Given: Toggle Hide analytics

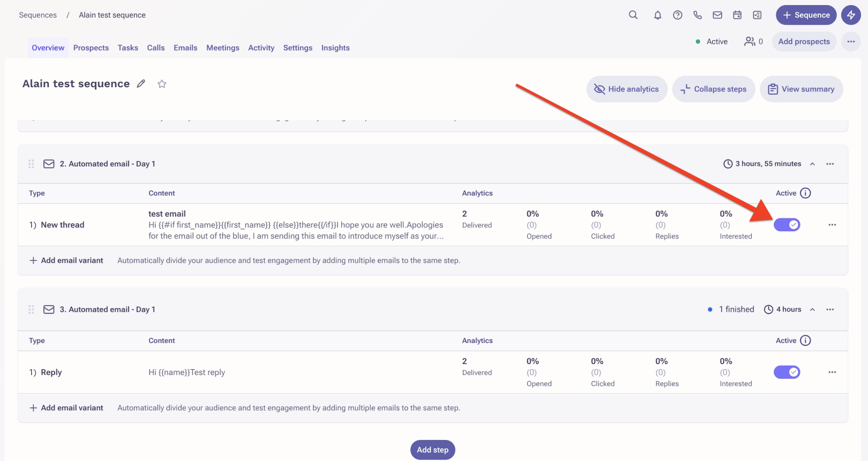Looking at the screenshot, I should point(626,89).
